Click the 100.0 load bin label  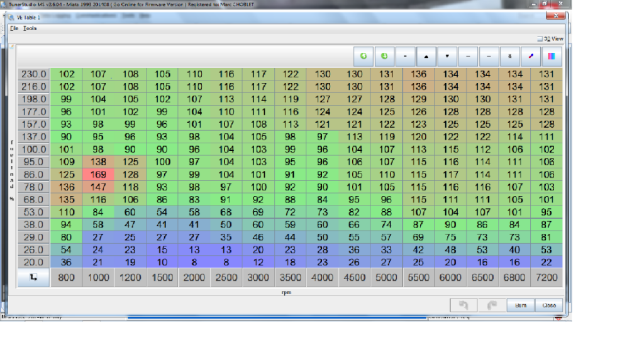point(33,150)
